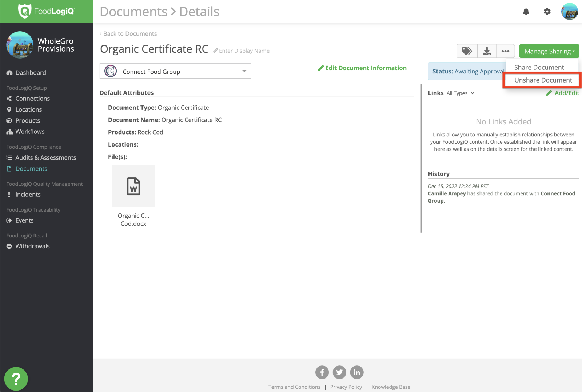Click Products: Rock Cod attribute
The image size is (582, 392).
[136, 132]
